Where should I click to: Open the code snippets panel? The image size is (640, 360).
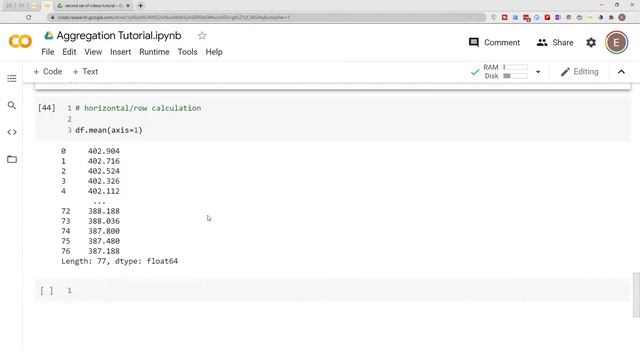(x=12, y=132)
